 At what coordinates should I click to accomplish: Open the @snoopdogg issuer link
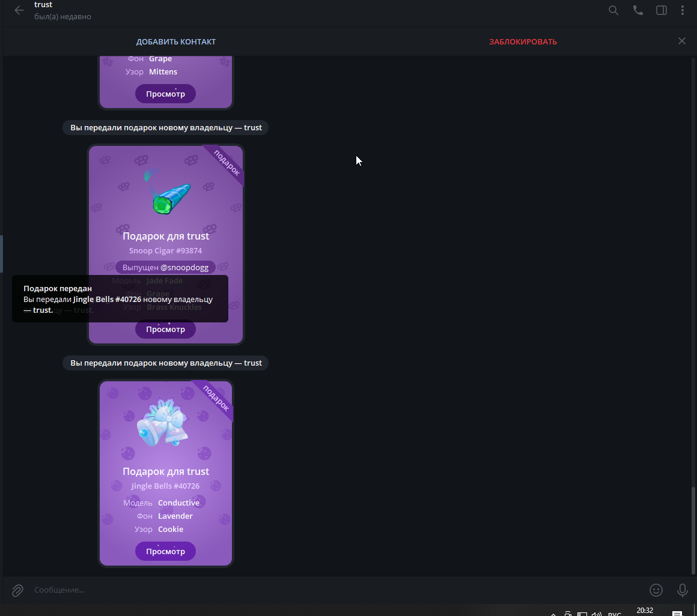pos(184,267)
